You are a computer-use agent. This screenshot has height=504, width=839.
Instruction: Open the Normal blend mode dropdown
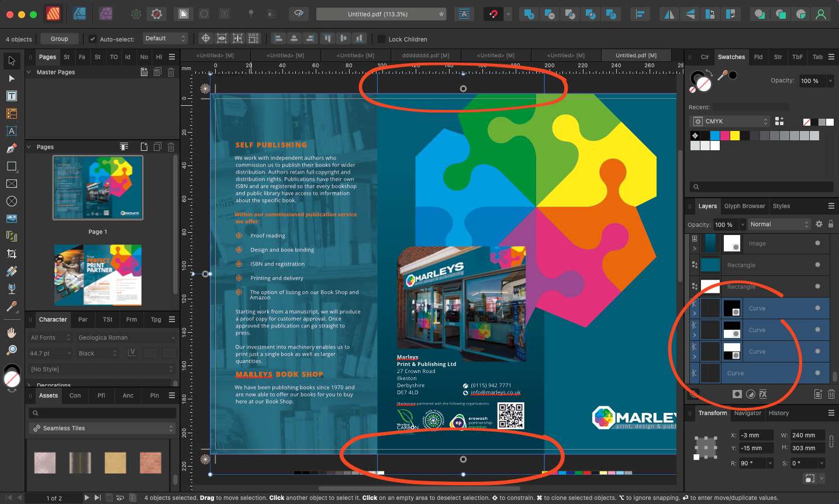779,224
